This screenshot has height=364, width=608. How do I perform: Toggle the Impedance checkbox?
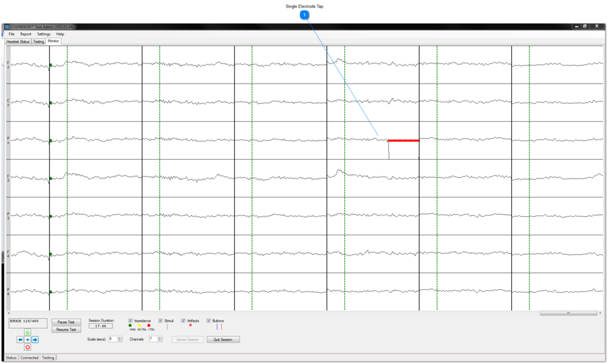tap(130, 321)
